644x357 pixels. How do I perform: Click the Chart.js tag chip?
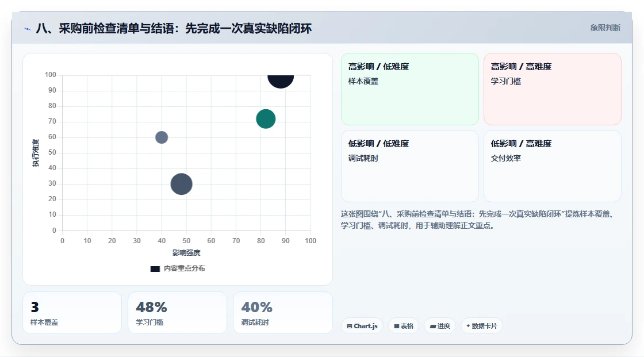[362, 326]
